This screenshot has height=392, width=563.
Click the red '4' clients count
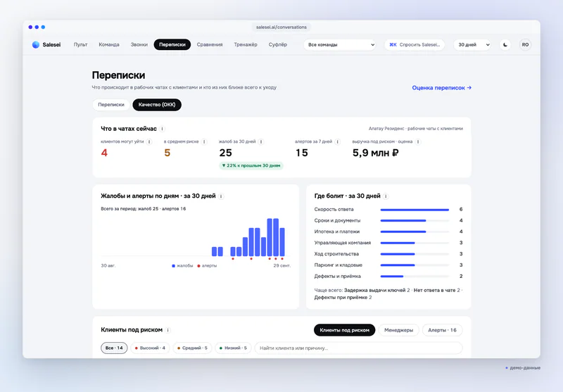104,153
